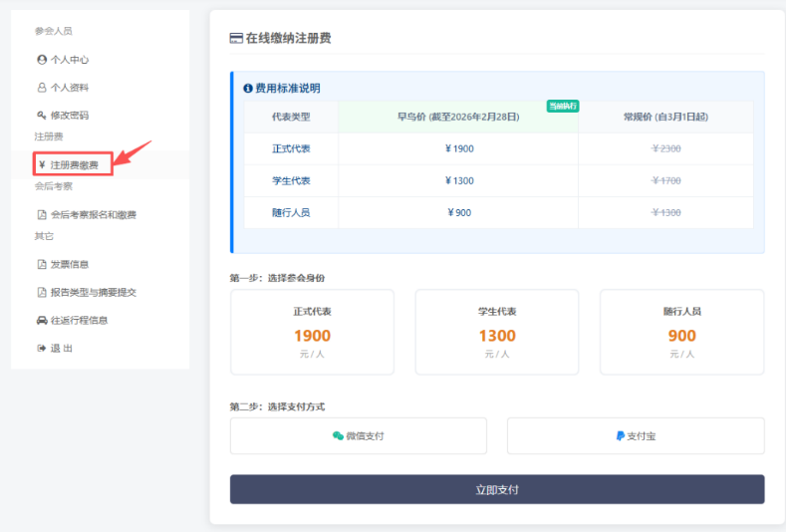Choose 学生代表 1300元 identity card

497,332
